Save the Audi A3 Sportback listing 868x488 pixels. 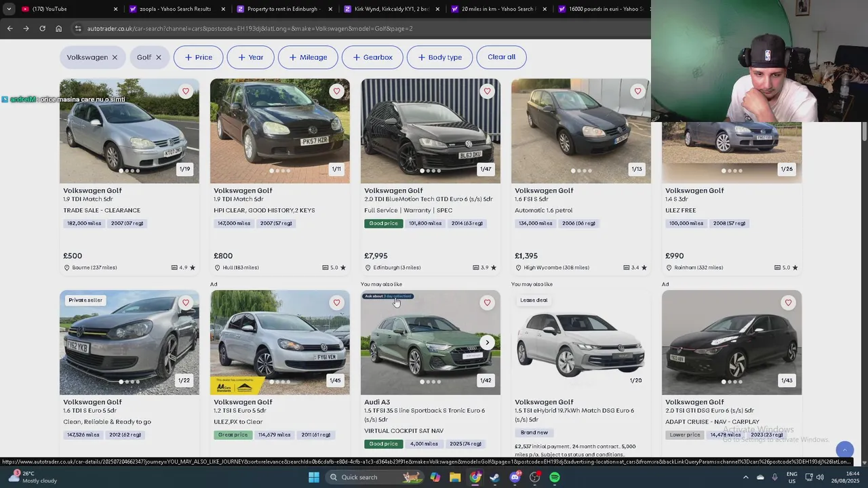(x=487, y=303)
